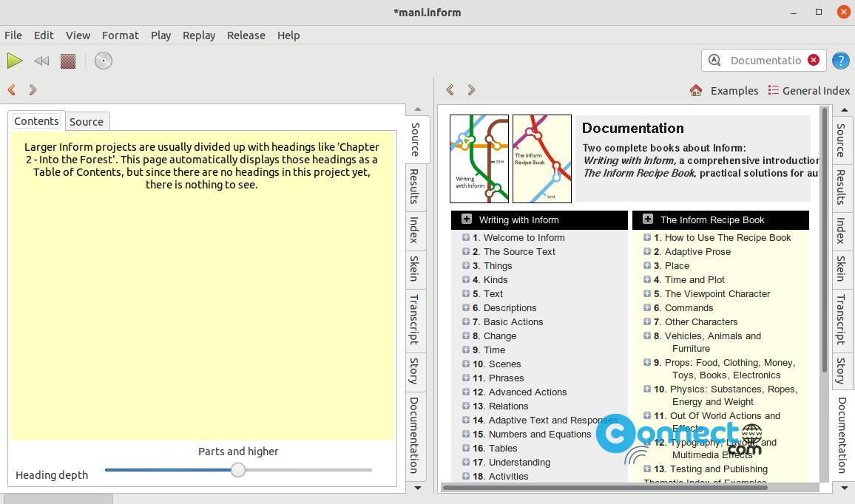Click the documentation horizontal scrollbar
855x504 pixels.
pos(605,488)
